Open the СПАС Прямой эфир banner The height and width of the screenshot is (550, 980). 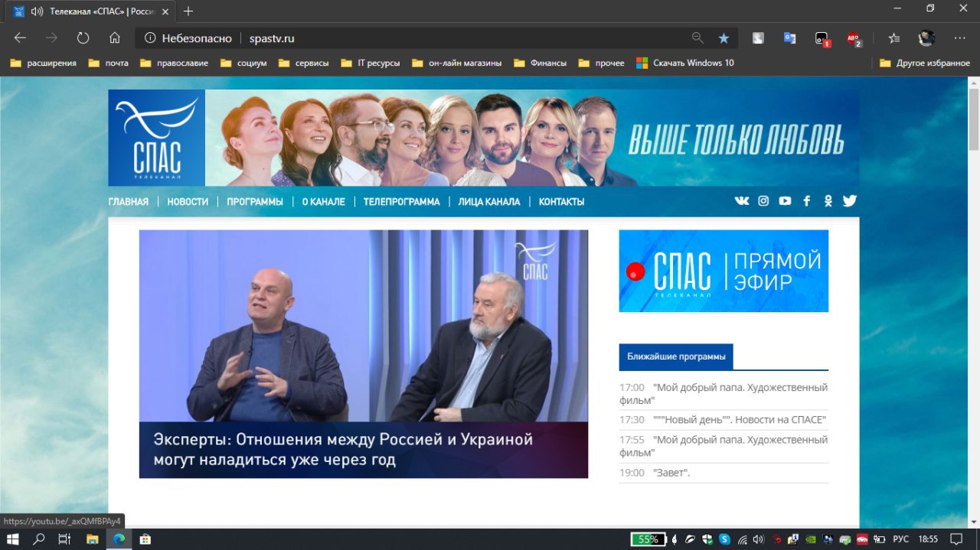point(724,271)
